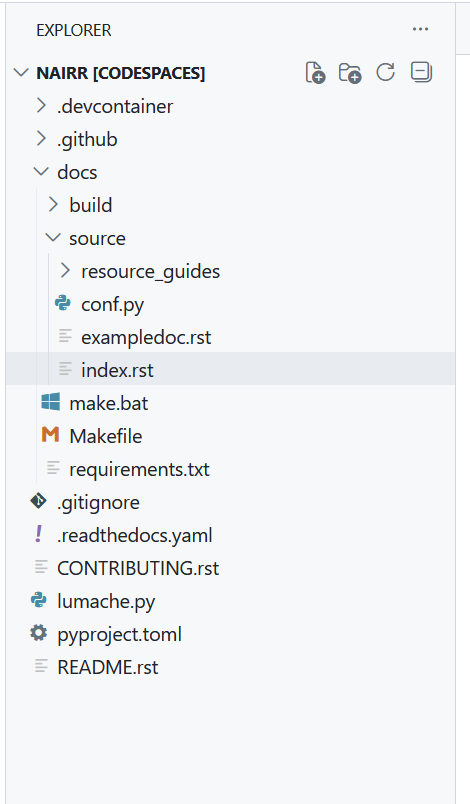Click the EXPLORER panel title

tap(74, 30)
